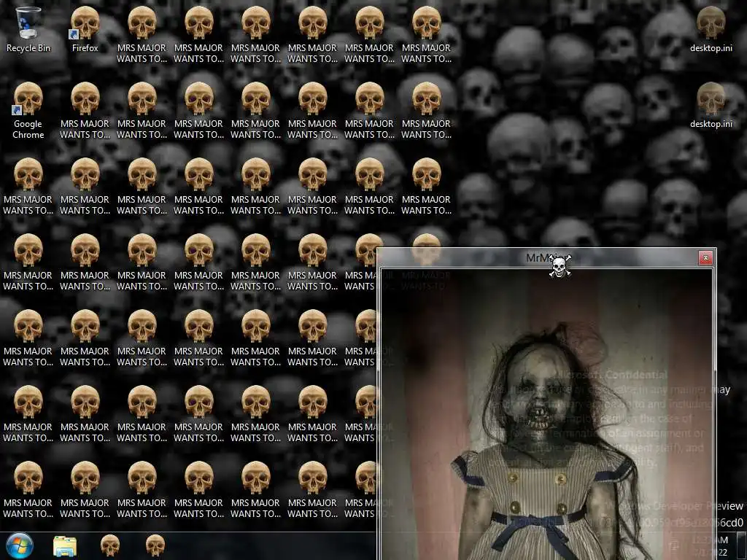Select MRS MAJOR icon directly below Google Chrome
The width and height of the screenshot is (747, 560).
coord(28,187)
